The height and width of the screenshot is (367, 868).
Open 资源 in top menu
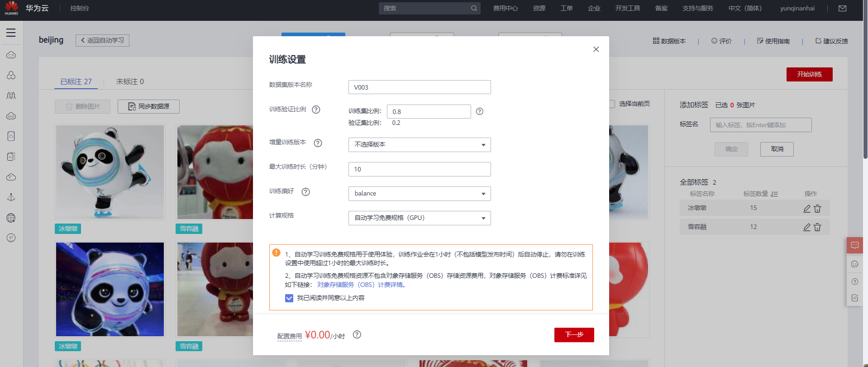click(x=539, y=8)
